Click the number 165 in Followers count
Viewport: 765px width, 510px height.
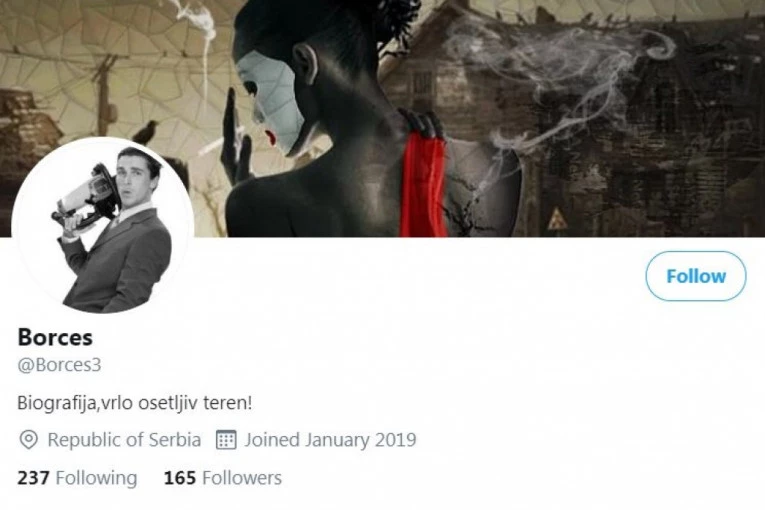180,478
